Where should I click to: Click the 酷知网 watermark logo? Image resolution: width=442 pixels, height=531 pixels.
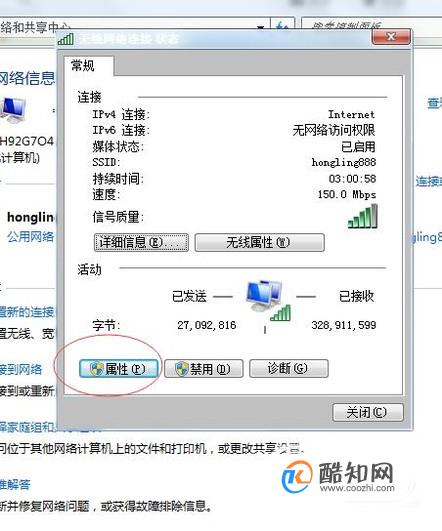tap(339, 476)
